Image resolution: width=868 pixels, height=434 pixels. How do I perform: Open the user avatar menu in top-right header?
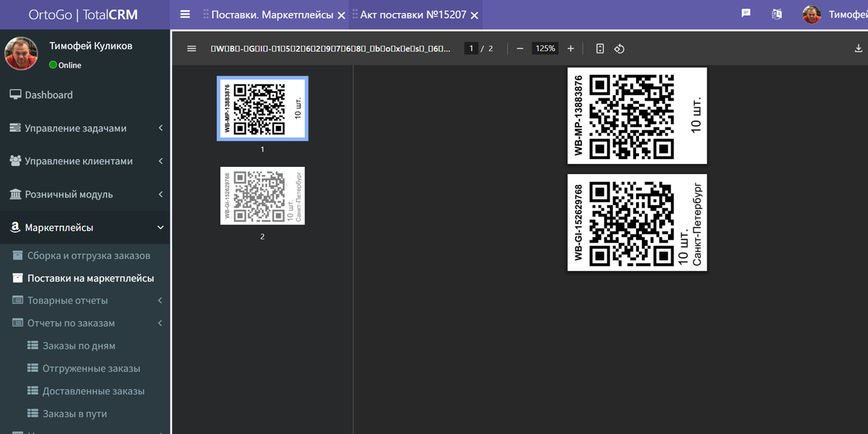tap(812, 14)
